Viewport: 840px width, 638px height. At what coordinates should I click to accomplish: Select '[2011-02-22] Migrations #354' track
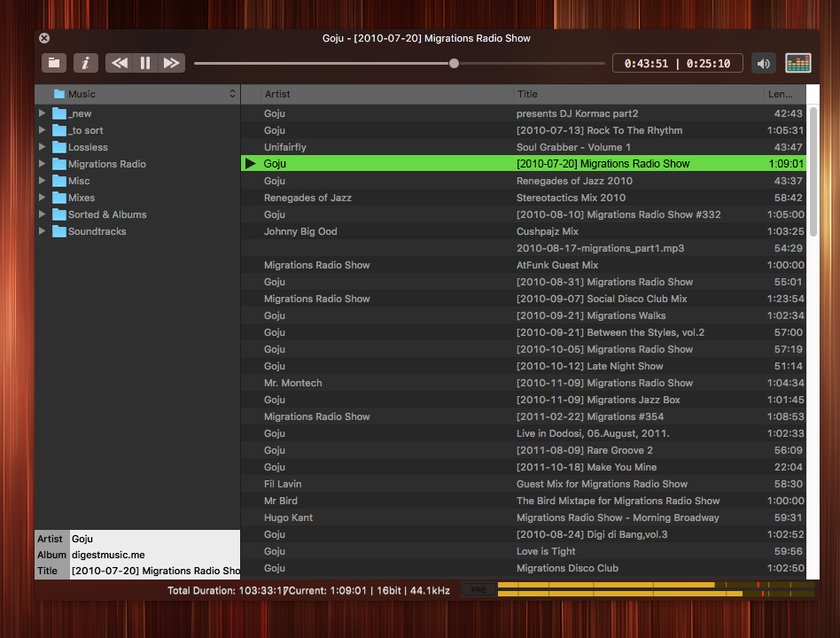(x=524, y=416)
